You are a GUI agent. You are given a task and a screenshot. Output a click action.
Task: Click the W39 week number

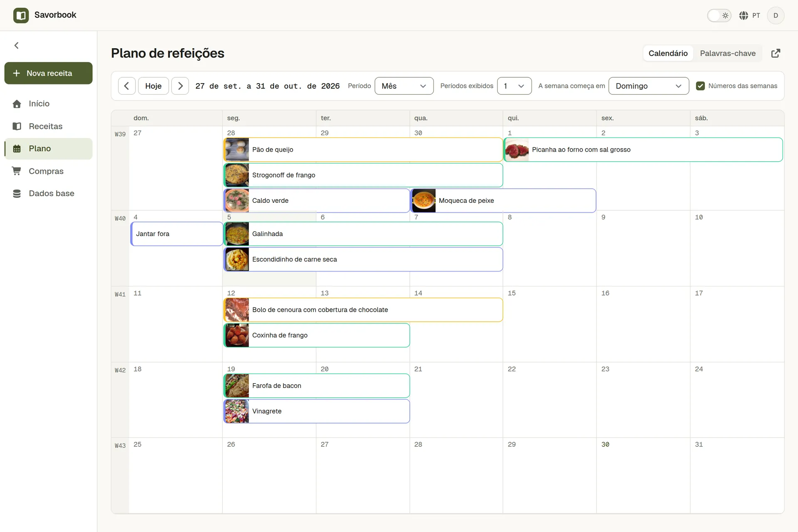120,134
